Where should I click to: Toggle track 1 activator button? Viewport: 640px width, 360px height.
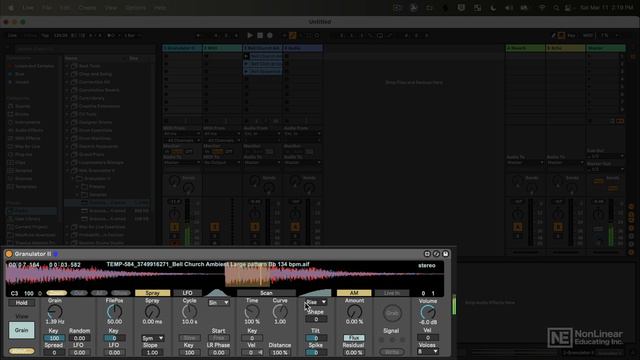pyautogui.click(x=174, y=227)
